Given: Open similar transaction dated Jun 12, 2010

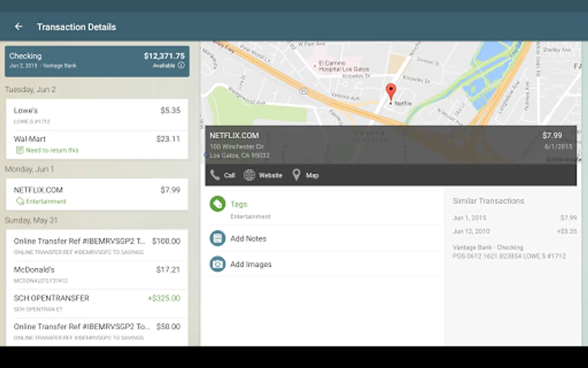Looking at the screenshot, I should (x=514, y=231).
